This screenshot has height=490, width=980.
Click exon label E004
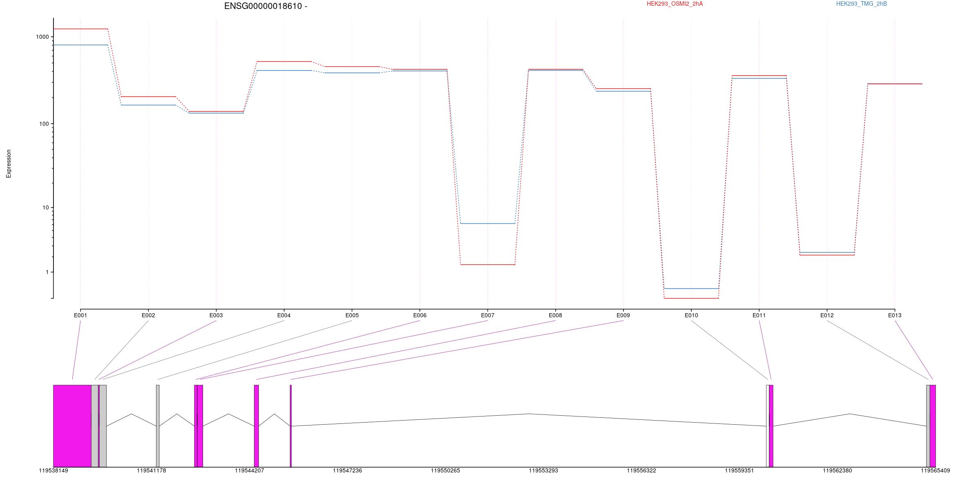click(284, 315)
